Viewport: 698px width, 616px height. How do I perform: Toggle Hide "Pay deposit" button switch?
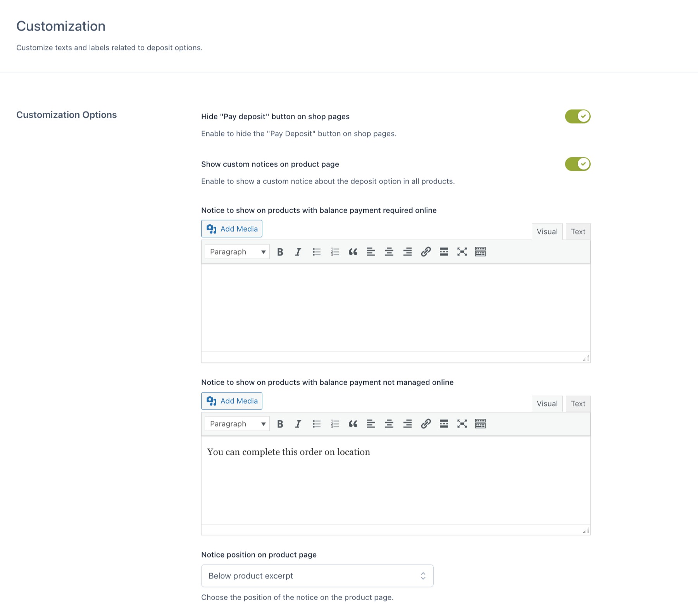click(x=577, y=116)
